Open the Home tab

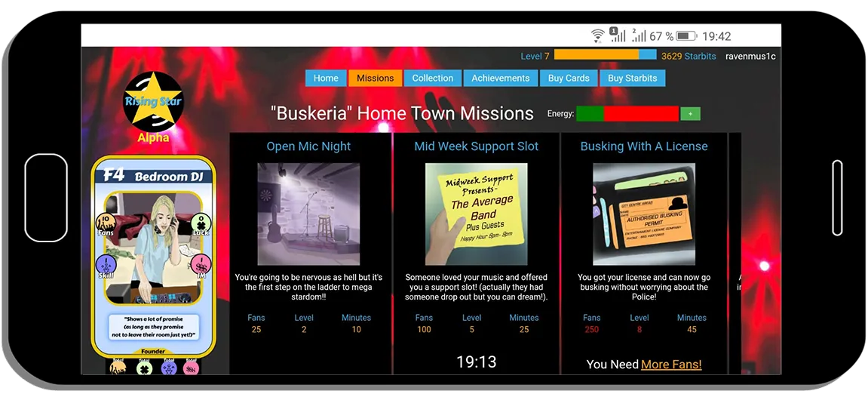click(x=326, y=78)
